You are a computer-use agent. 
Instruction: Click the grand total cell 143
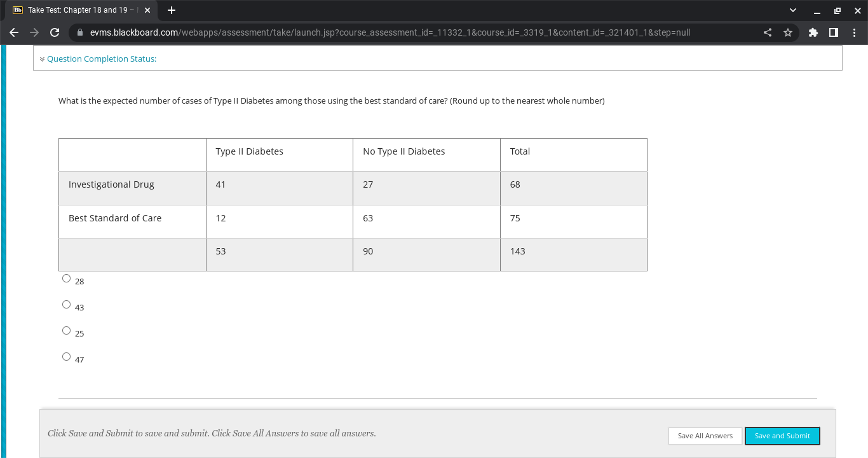point(574,254)
